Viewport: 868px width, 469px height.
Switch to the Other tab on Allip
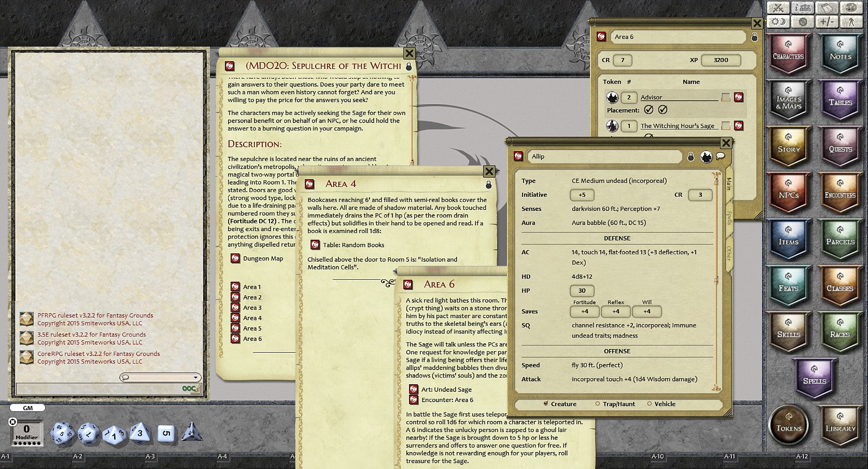pyautogui.click(x=729, y=253)
